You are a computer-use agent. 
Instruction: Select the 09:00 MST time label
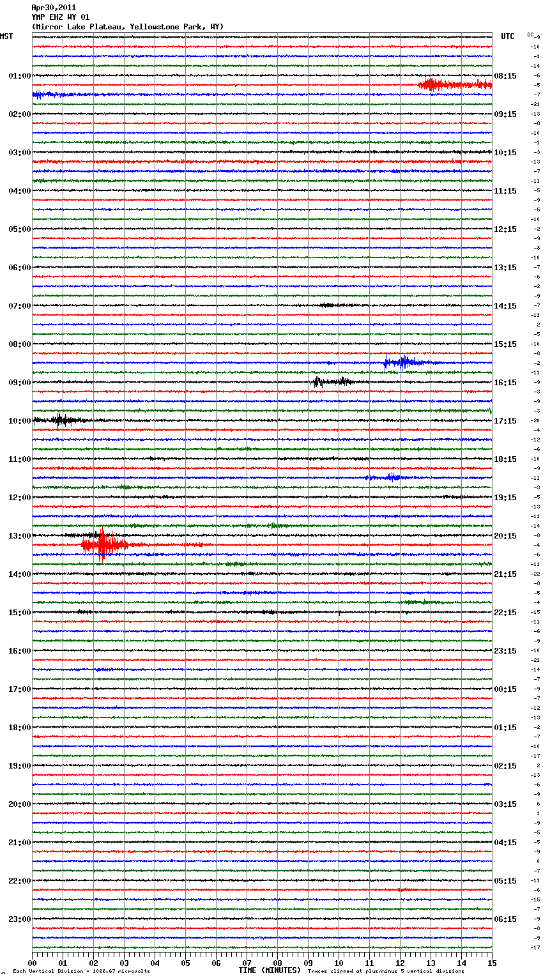coord(20,383)
